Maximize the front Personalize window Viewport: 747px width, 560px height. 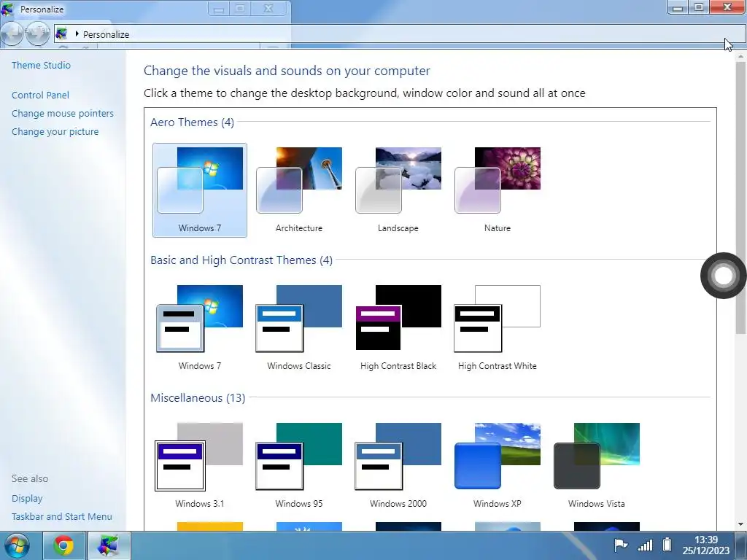point(699,7)
